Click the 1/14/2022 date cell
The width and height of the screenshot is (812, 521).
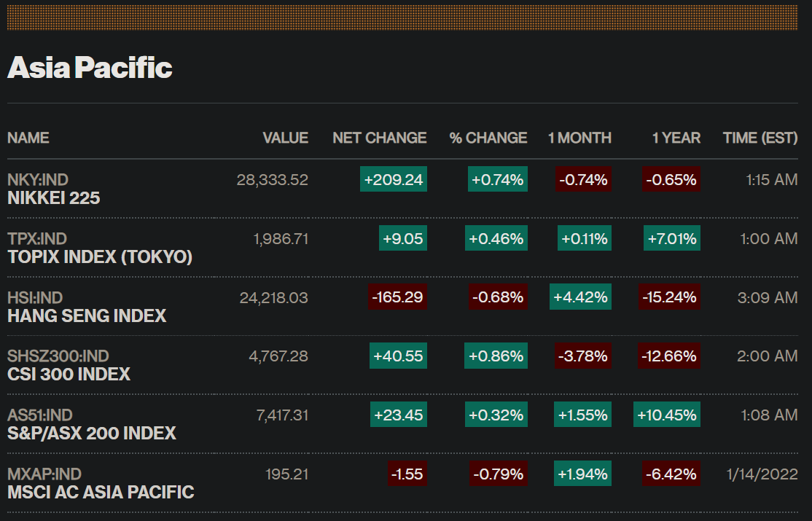[x=762, y=474]
